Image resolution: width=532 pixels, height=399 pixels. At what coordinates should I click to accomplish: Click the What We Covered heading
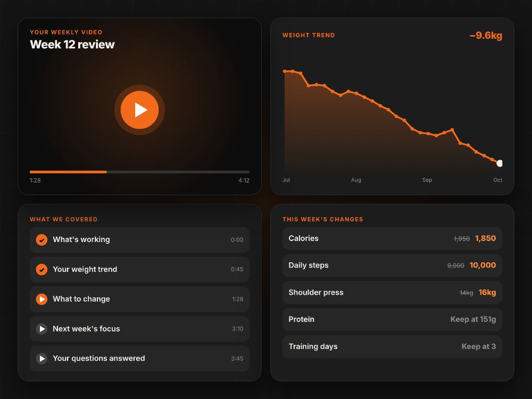pos(64,220)
